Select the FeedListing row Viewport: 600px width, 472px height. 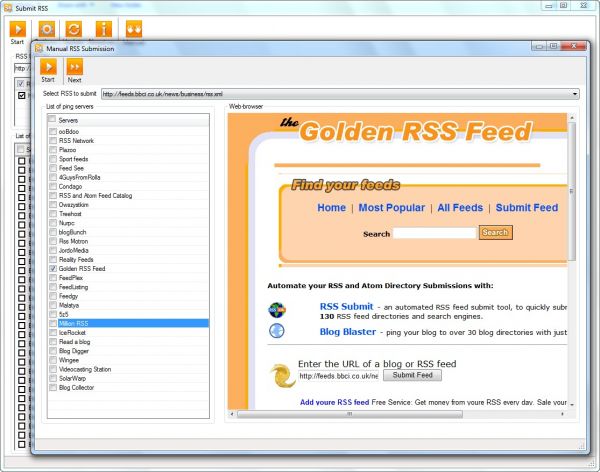[129, 287]
